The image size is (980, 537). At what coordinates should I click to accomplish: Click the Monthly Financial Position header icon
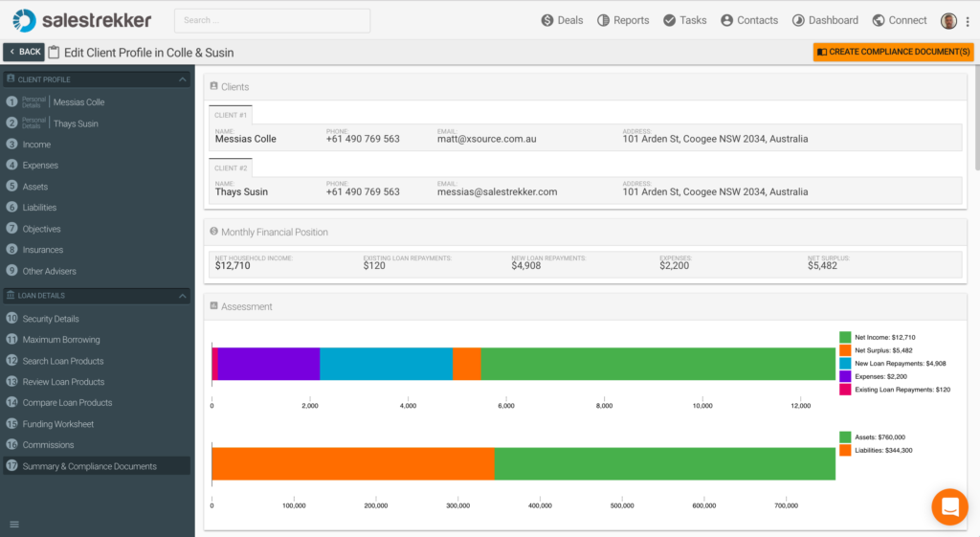213,232
